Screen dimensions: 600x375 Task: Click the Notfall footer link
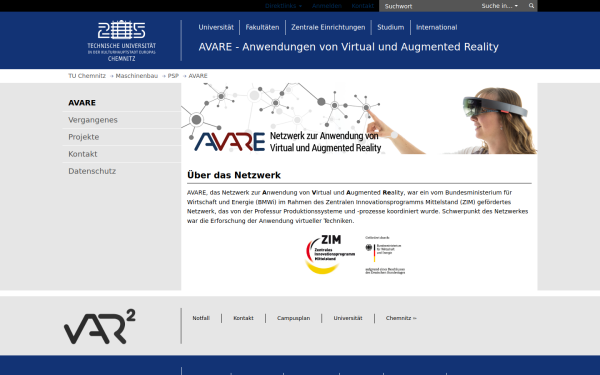pyautogui.click(x=201, y=318)
